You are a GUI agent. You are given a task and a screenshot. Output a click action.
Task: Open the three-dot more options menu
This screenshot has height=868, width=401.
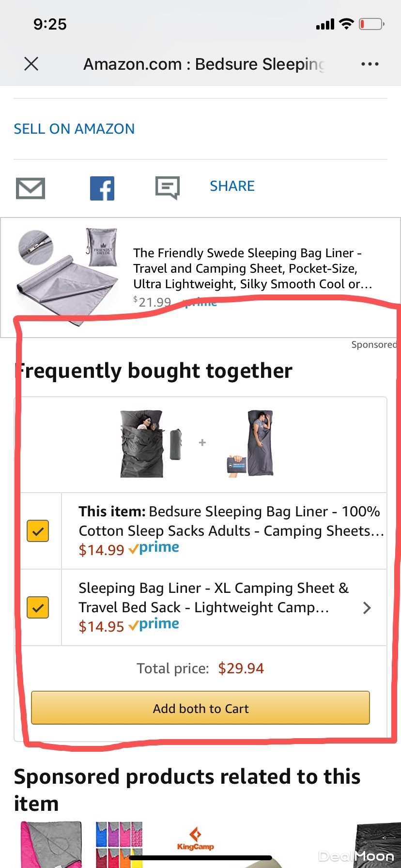pos(370,64)
